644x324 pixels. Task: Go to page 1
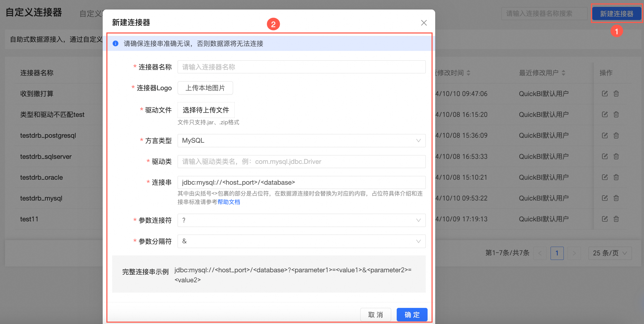click(557, 253)
